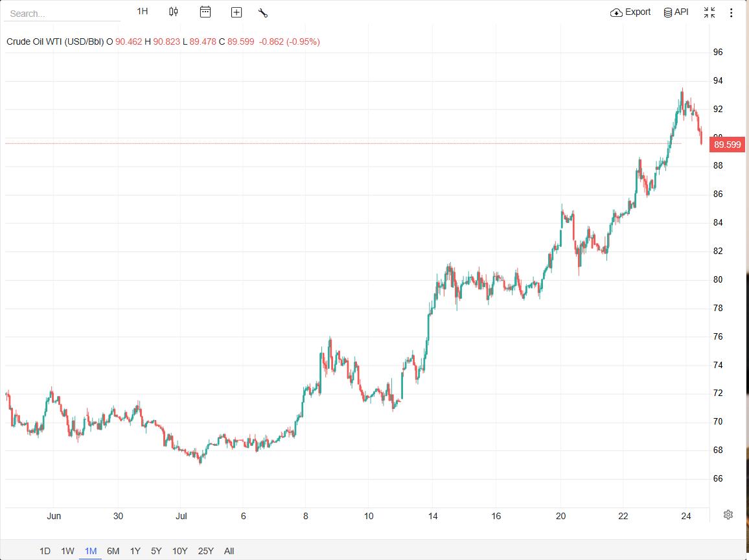Switch to the 6M time range
The height and width of the screenshot is (560, 749).
pyautogui.click(x=113, y=551)
